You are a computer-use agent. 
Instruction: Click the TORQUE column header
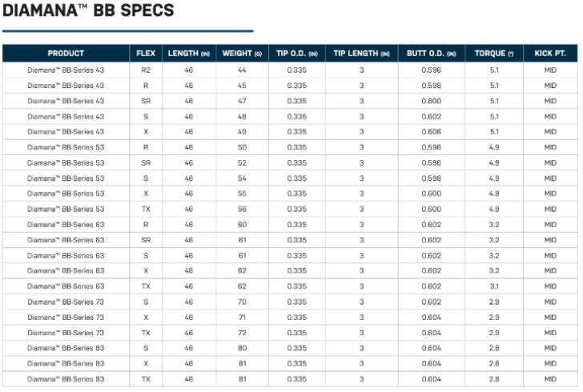click(493, 54)
